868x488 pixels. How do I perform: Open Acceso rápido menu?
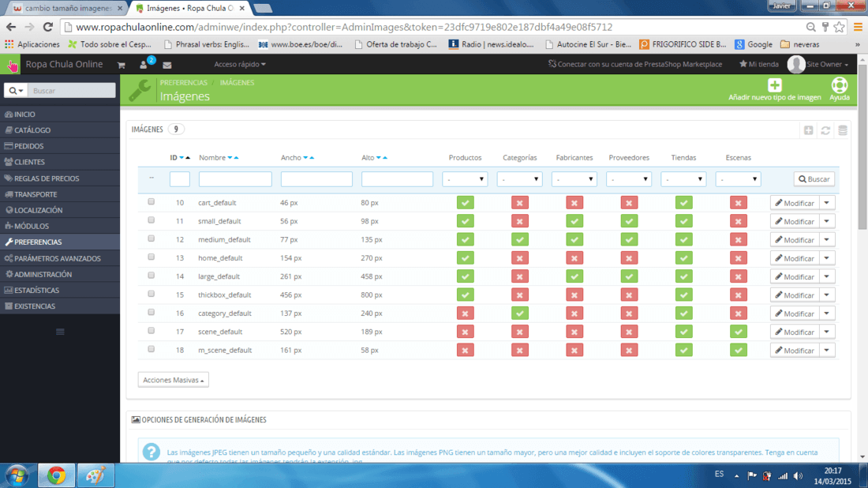[x=240, y=64]
